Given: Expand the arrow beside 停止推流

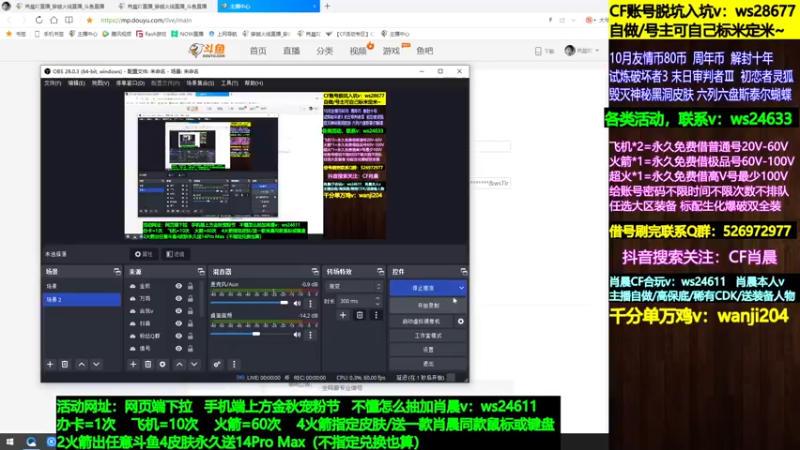Looking at the screenshot, I should 461,288.
